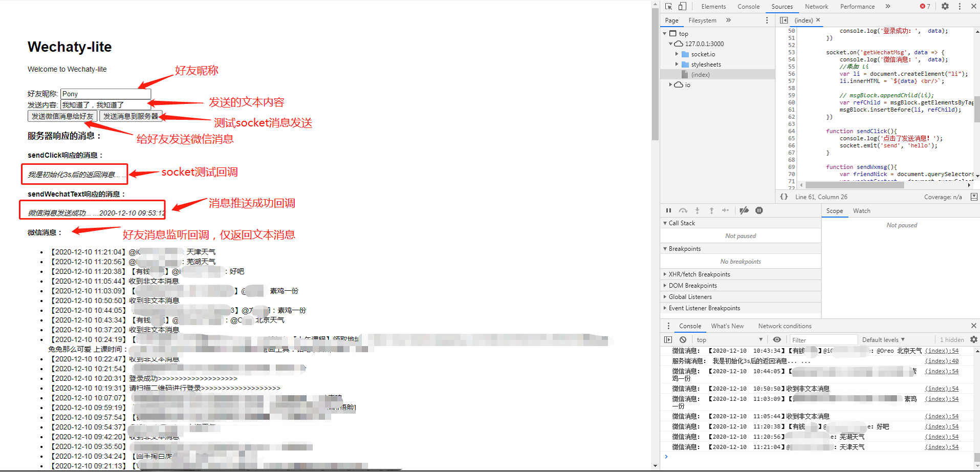The height and width of the screenshot is (472, 980).
Task: Click the step over next function call icon
Action: (x=683, y=210)
